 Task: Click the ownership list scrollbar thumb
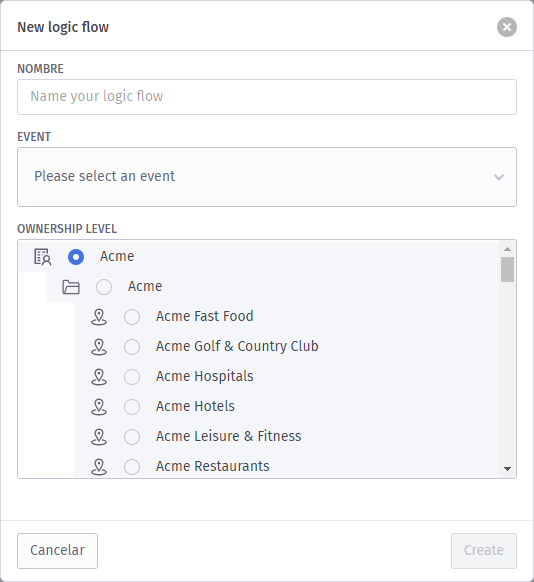(507, 269)
